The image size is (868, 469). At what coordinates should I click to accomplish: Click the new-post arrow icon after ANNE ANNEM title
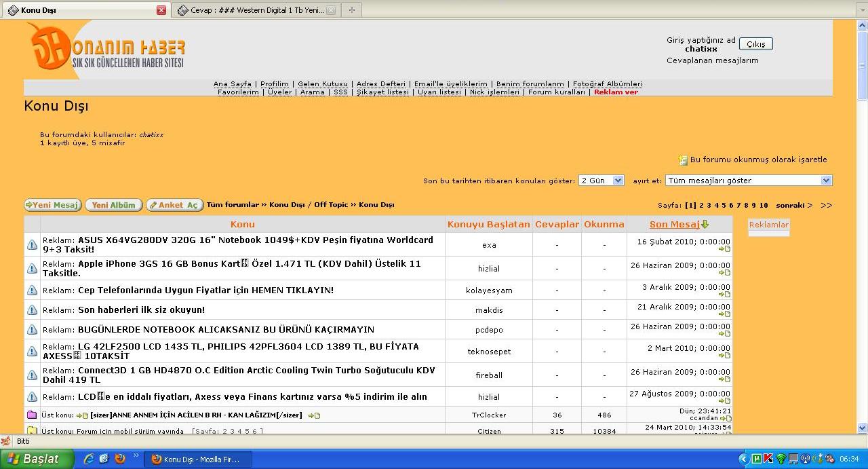coord(314,415)
